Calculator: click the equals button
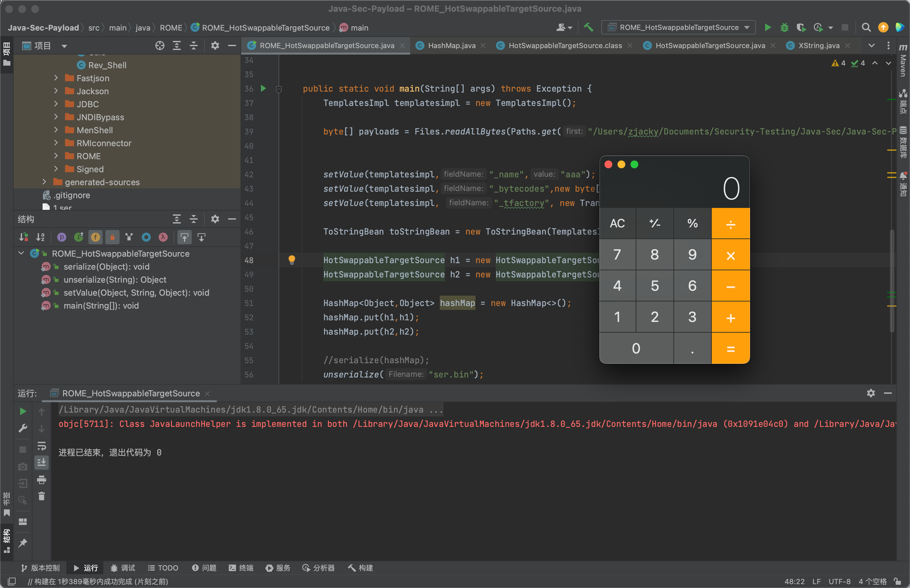Viewport: 910px width, 588px height. click(731, 348)
